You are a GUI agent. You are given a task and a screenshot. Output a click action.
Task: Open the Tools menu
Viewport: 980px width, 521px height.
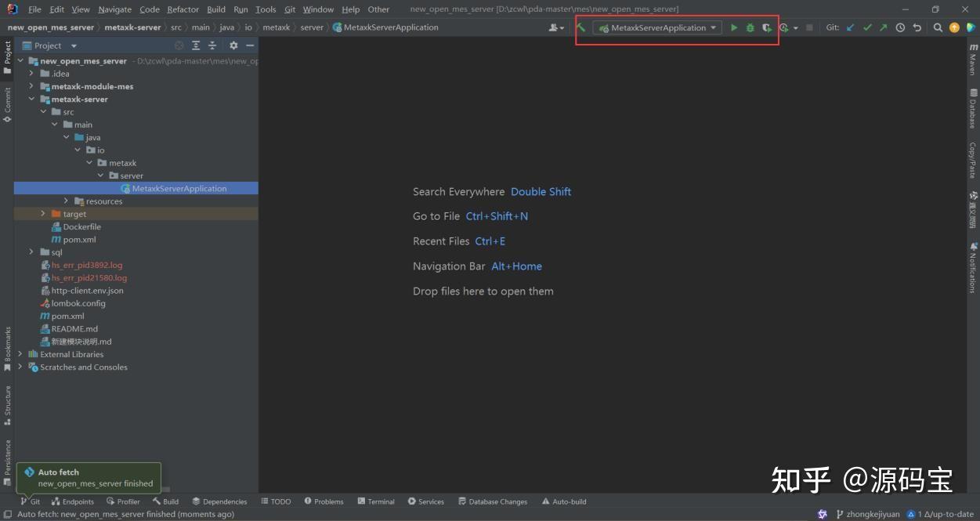pos(266,9)
